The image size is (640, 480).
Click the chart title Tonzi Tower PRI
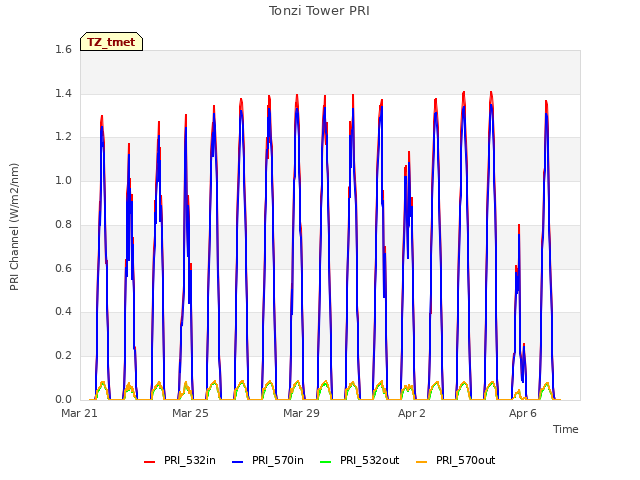click(319, 11)
